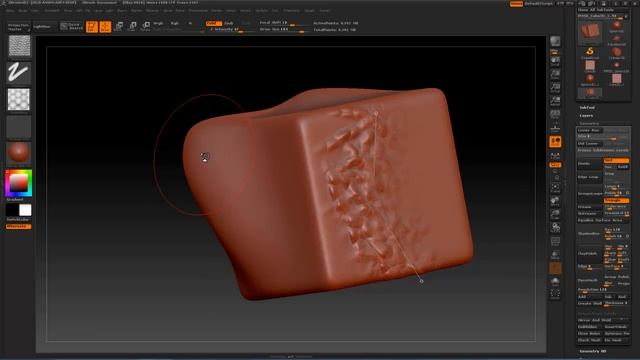Toggle Transp transparency icon
Image resolution: width=640 pixels, height=360 pixels.
555,255
